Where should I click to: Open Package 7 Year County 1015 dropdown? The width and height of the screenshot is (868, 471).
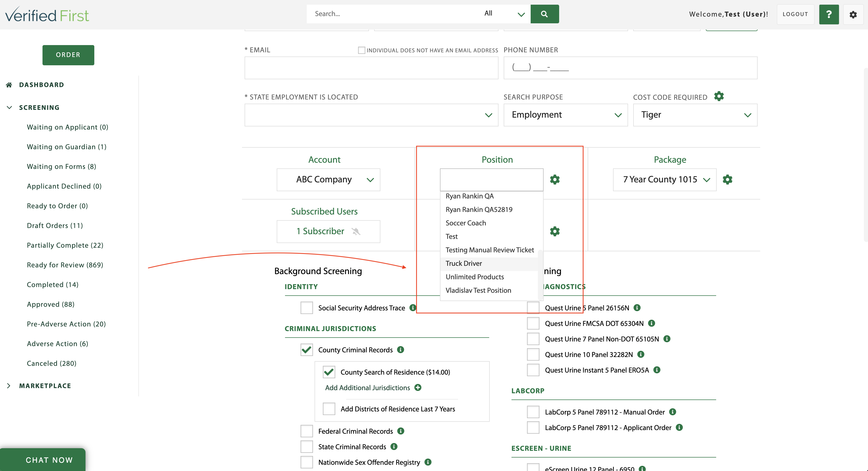(x=665, y=180)
